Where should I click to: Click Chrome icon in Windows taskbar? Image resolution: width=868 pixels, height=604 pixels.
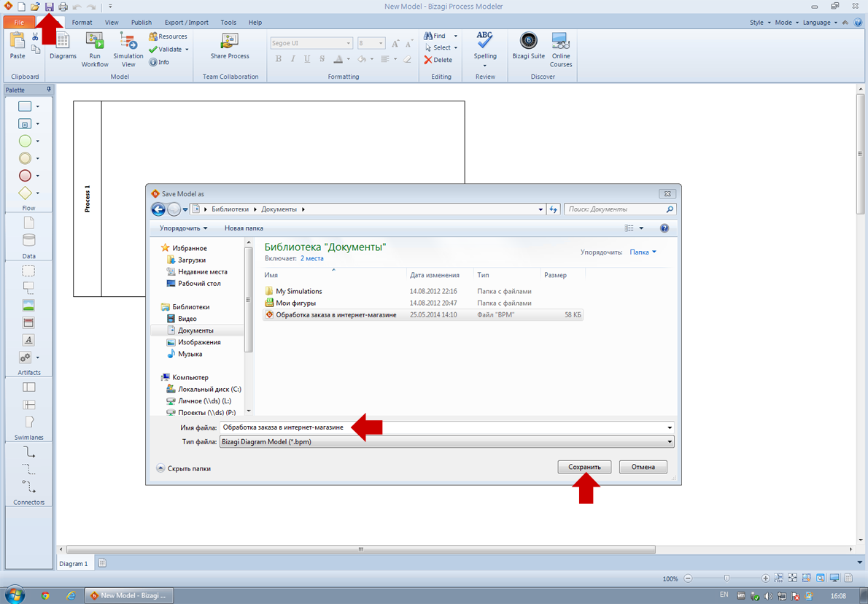point(45,596)
